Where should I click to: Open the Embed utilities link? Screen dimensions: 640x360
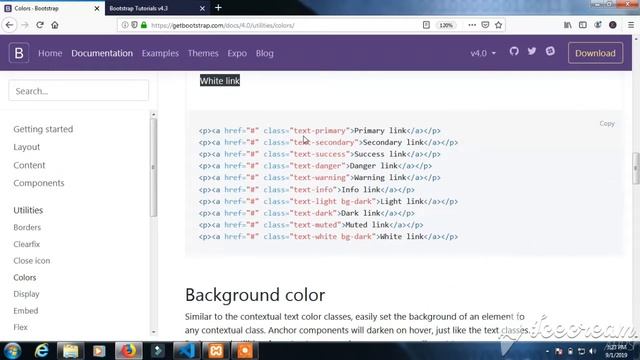point(26,311)
